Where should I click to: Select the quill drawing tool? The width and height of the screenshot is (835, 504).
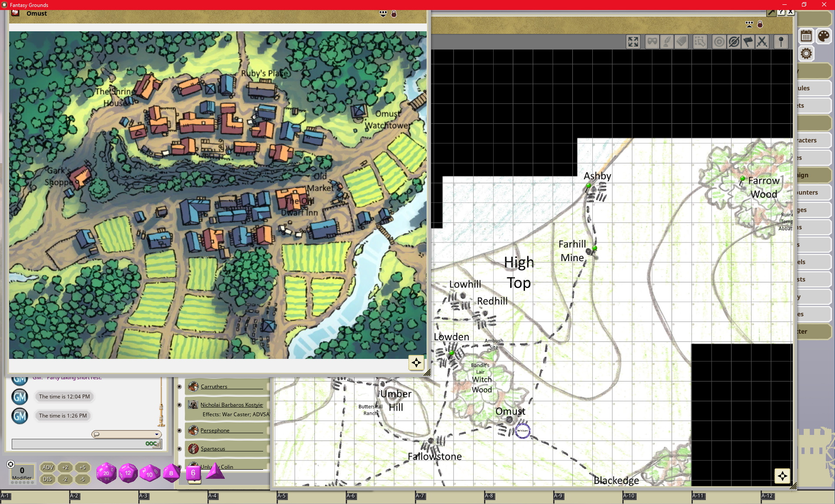click(x=666, y=42)
